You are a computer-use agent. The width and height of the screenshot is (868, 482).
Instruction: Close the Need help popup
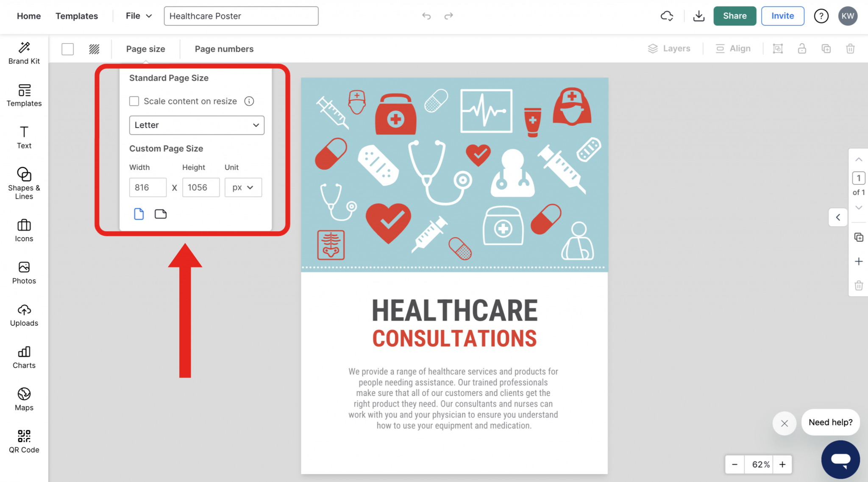pos(784,423)
